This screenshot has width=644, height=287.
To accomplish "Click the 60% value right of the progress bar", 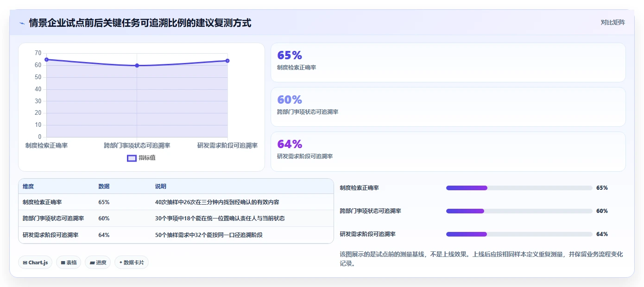I will pos(602,211).
